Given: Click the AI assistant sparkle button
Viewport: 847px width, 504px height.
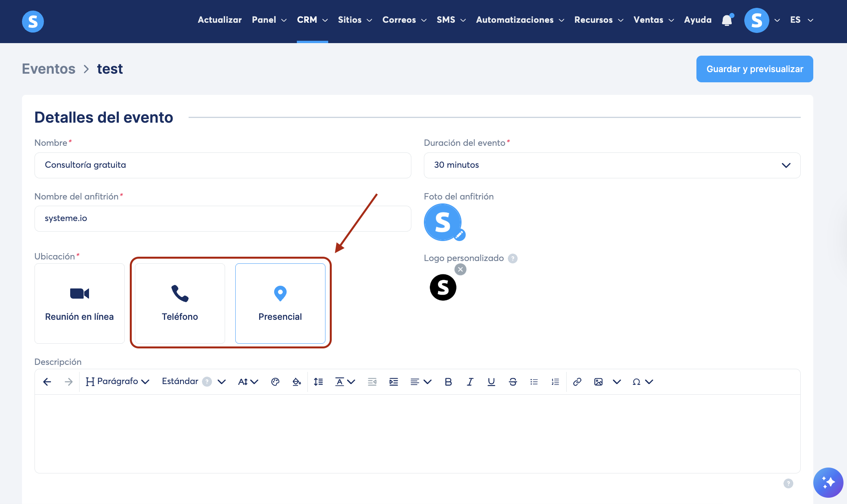Looking at the screenshot, I should coord(828,482).
